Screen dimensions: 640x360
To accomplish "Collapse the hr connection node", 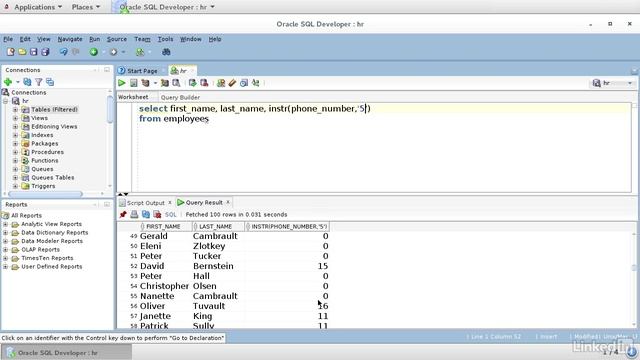I will (6, 101).
